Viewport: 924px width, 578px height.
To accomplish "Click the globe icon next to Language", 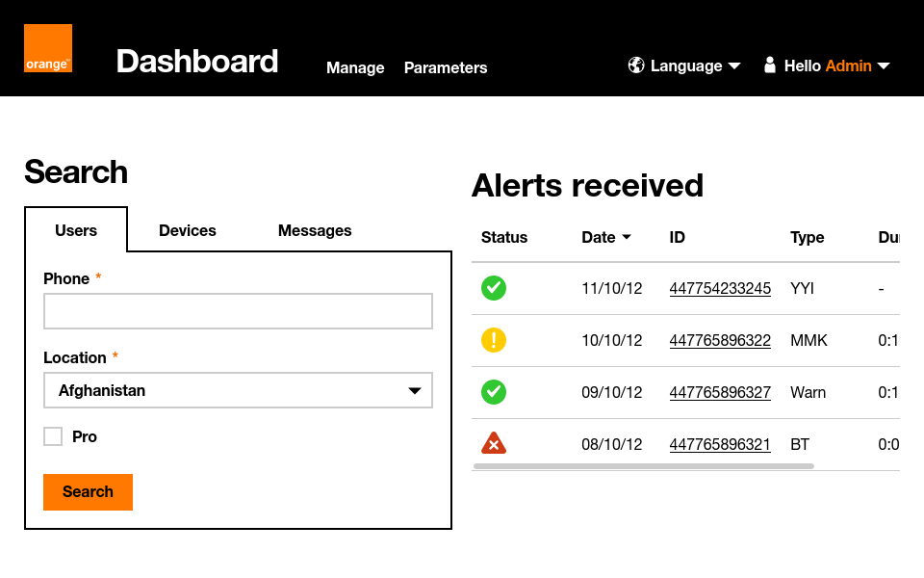I will 636,66.
